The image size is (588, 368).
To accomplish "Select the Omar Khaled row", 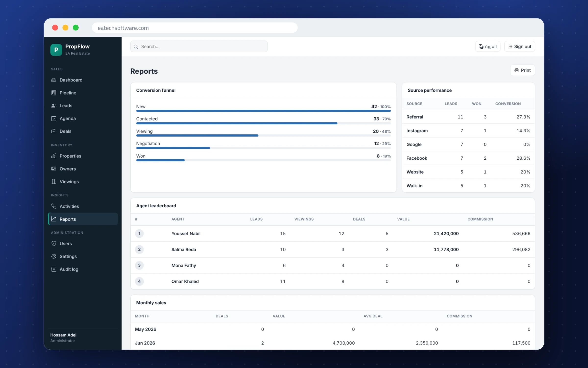I will (332, 281).
